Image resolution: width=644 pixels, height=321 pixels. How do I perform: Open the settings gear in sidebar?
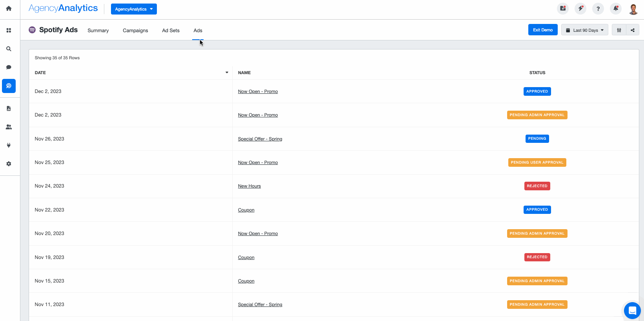[x=9, y=164]
